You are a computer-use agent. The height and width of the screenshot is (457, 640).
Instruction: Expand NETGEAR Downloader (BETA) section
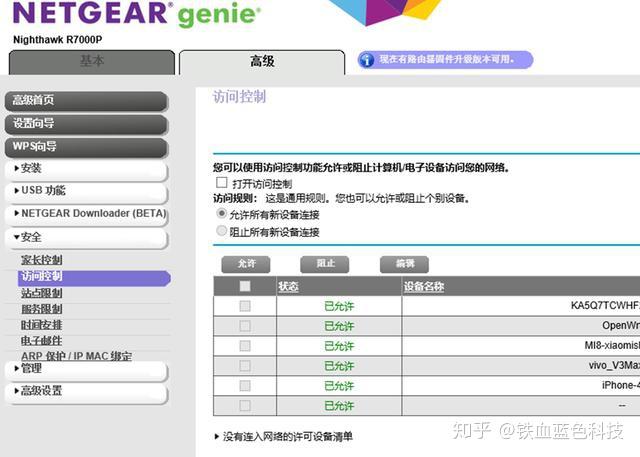86,215
